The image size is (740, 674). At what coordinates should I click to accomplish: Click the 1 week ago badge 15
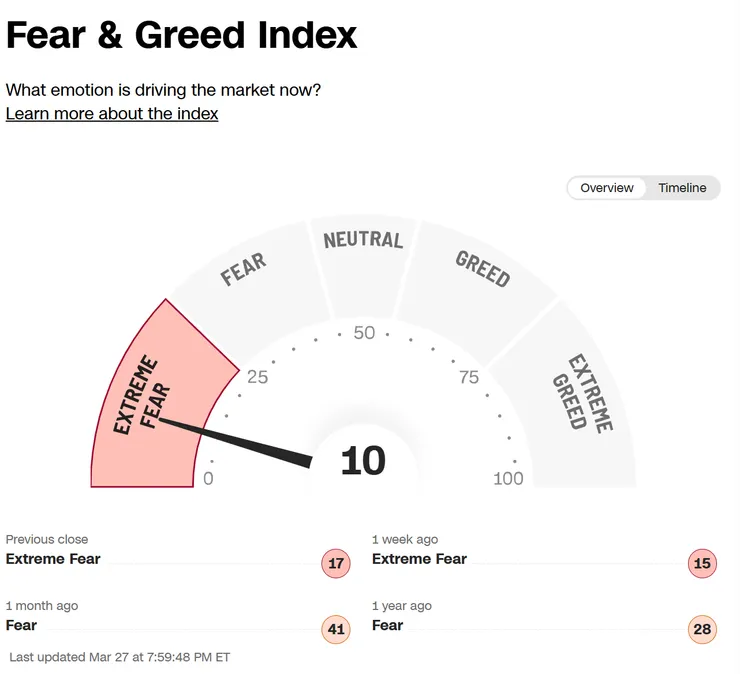pyautogui.click(x=702, y=563)
